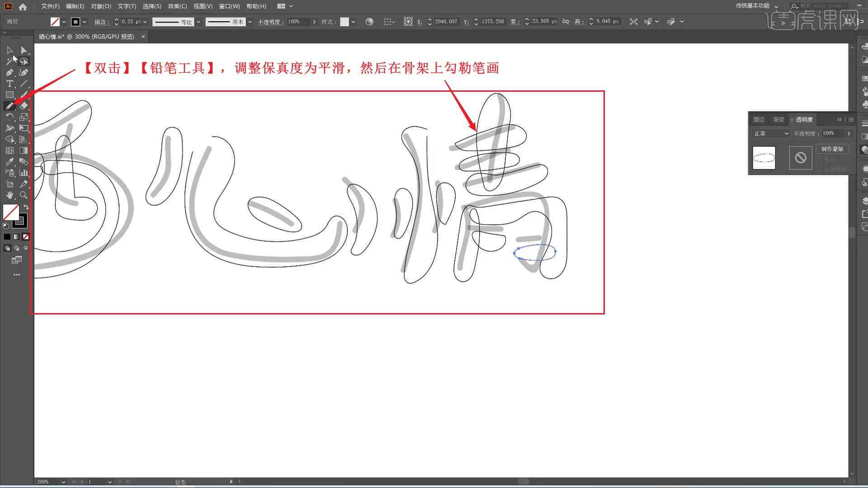
Task: Open the graphic style 样式 dropdown
Action: [354, 22]
